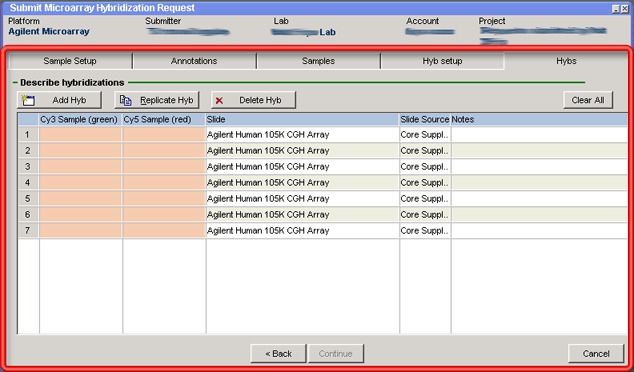Click the Notes cell in row 2
The height and width of the screenshot is (372, 634).
click(x=539, y=150)
